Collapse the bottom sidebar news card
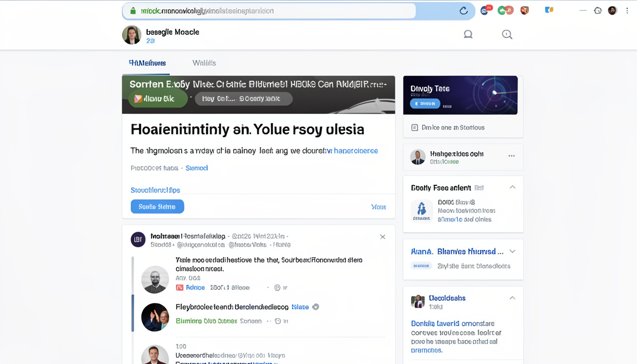 (x=512, y=298)
